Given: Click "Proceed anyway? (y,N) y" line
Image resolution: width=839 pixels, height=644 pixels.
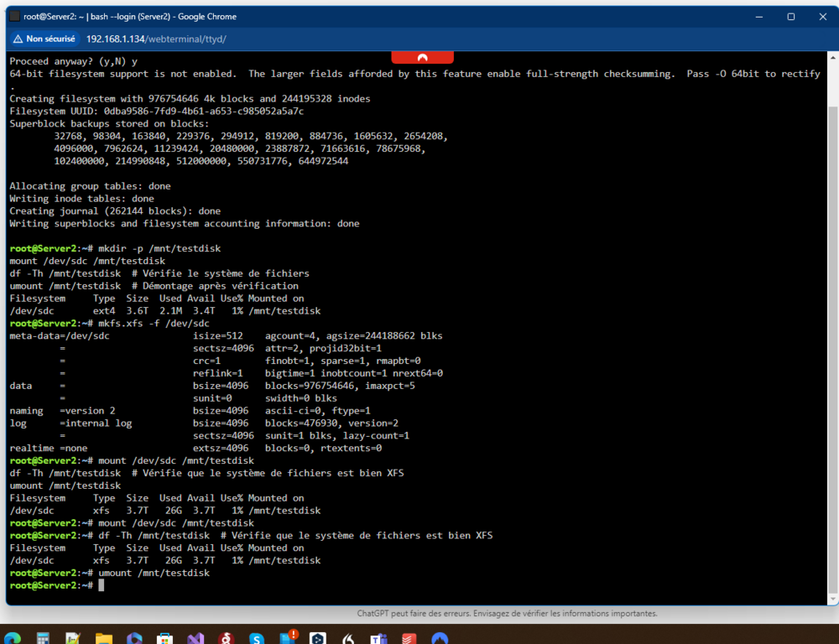Looking at the screenshot, I should coord(73,61).
